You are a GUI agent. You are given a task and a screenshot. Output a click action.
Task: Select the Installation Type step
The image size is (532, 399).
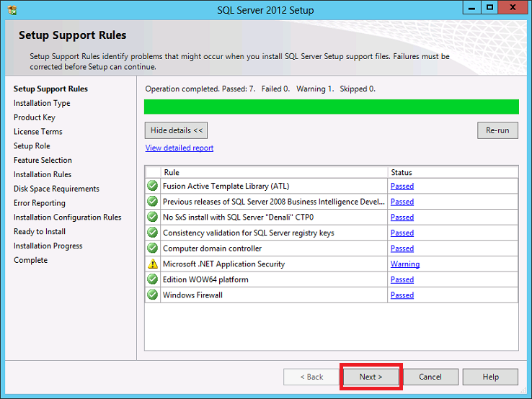42,103
